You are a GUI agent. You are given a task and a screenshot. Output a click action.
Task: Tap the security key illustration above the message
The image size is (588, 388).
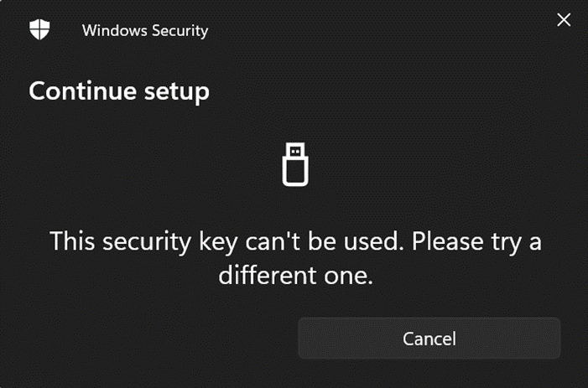tap(294, 163)
